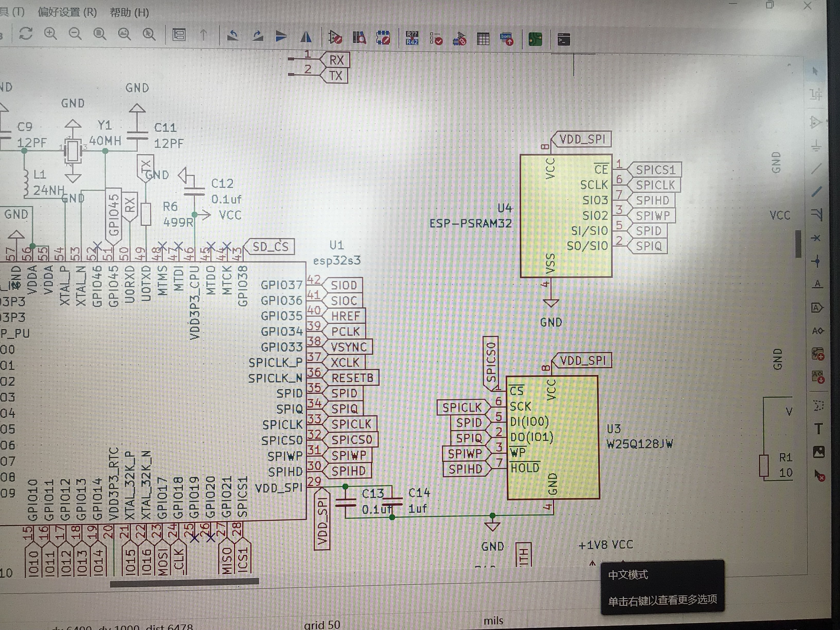
Task: Select the Create hierarchical sheet tool
Action: point(818,354)
